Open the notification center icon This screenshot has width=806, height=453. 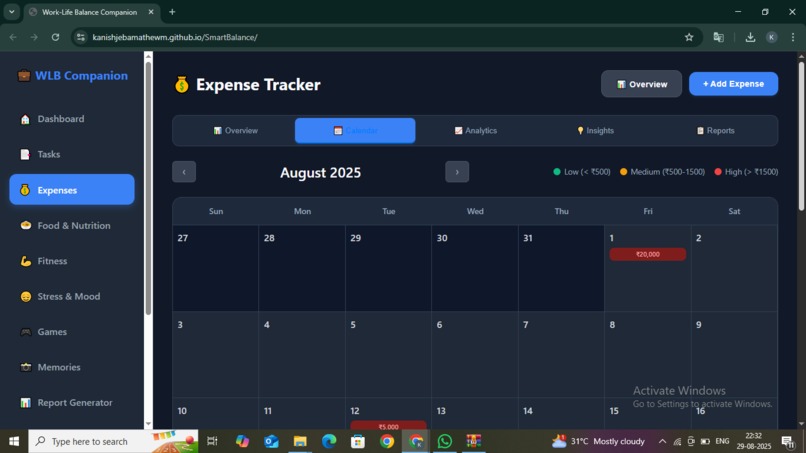point(787,441)
